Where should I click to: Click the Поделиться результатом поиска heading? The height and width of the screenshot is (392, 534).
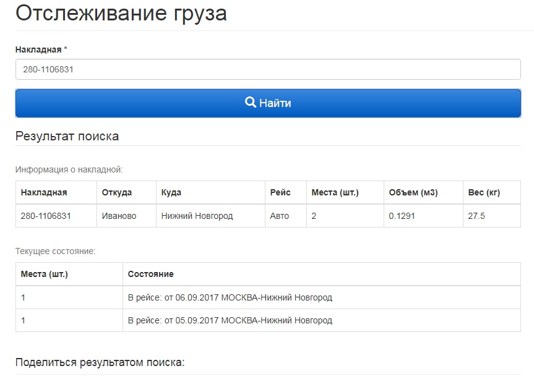100,362
